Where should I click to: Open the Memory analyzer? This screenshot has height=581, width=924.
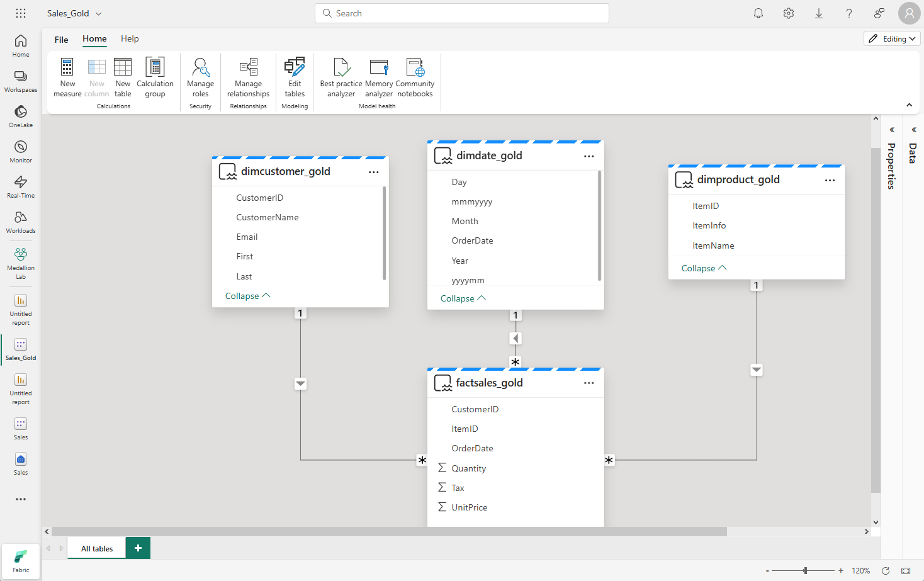click(x=378, y=77)
